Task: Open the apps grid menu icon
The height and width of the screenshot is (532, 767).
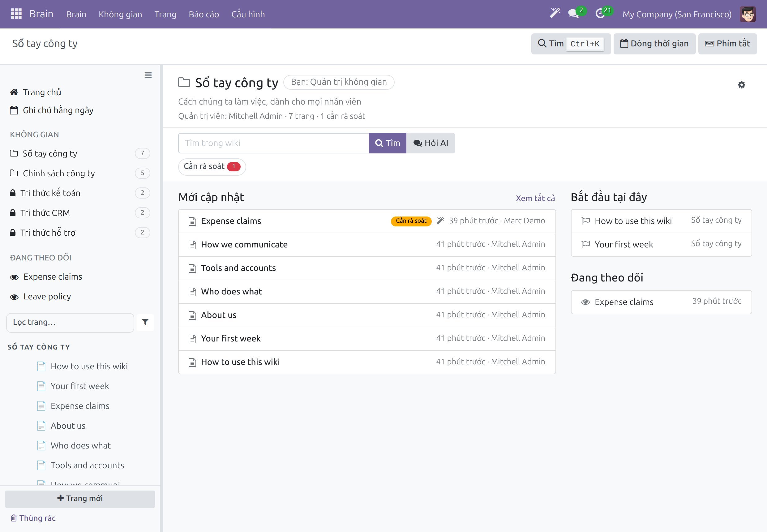Action: click(x=16, y=14)
